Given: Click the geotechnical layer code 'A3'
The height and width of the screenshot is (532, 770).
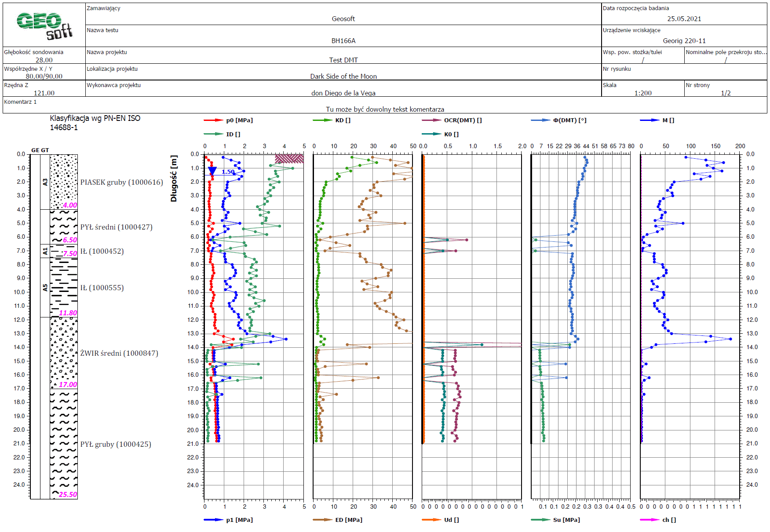Looking at the screenshot, I should pos(45,182).
